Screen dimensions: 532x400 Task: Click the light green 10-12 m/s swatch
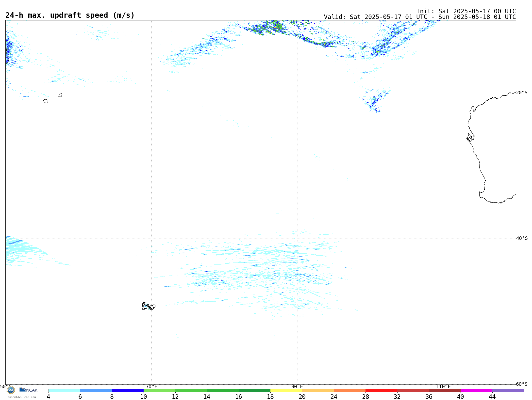coord(159,390)
